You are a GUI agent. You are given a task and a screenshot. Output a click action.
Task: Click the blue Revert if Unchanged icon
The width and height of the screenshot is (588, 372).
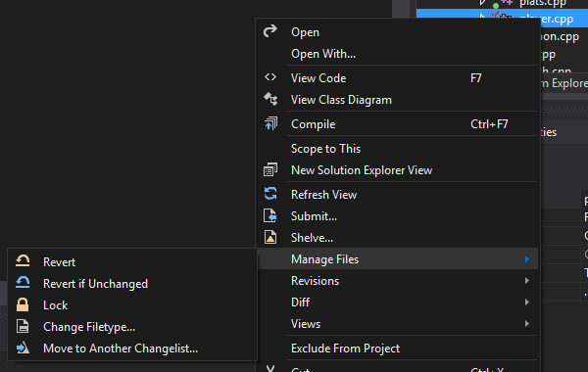[x=23, y=283]
